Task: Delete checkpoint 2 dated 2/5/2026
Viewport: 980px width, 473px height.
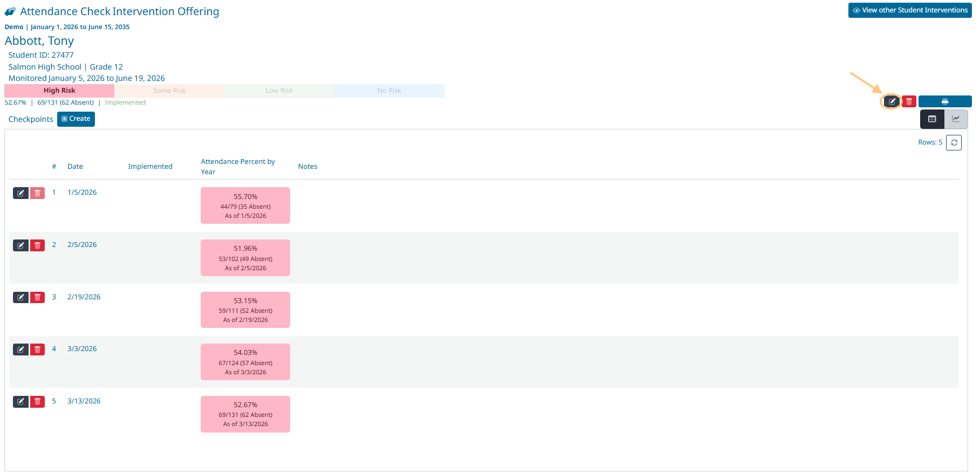Action: [37, 245]
